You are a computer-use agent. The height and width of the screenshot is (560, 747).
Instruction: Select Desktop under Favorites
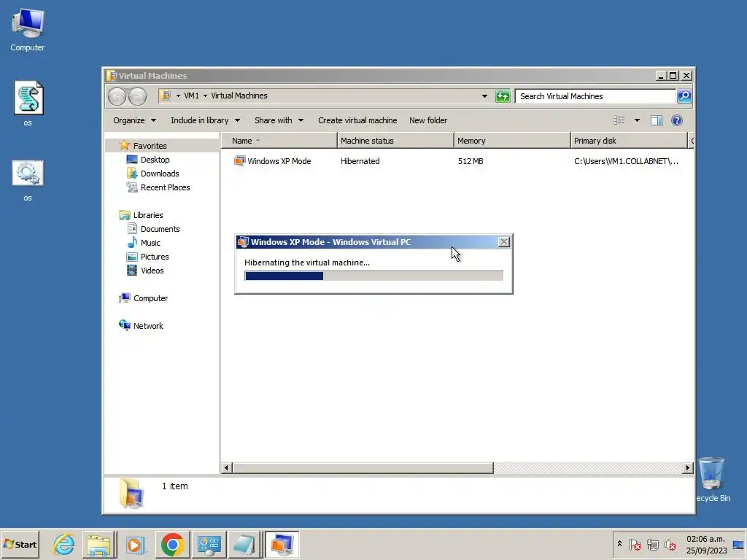point(155,160)
